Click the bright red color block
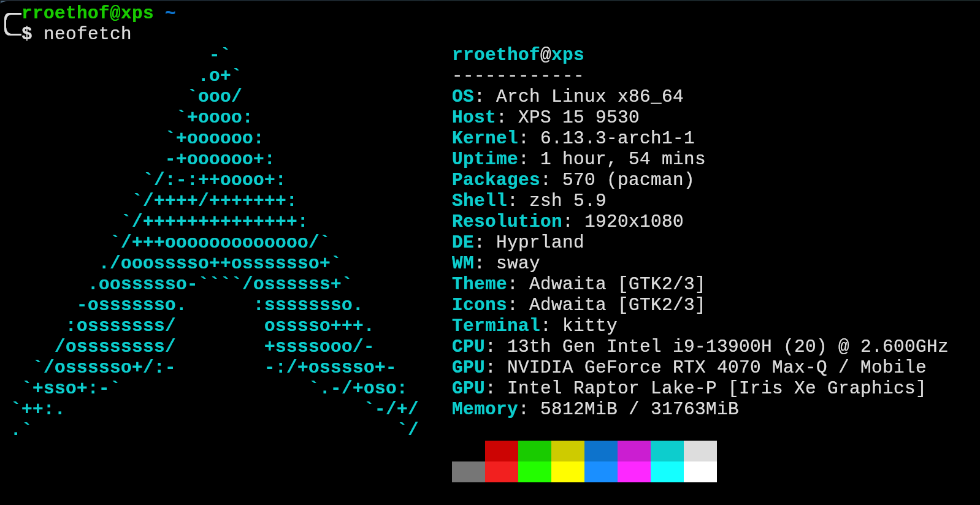 click(x=502, y=472)
